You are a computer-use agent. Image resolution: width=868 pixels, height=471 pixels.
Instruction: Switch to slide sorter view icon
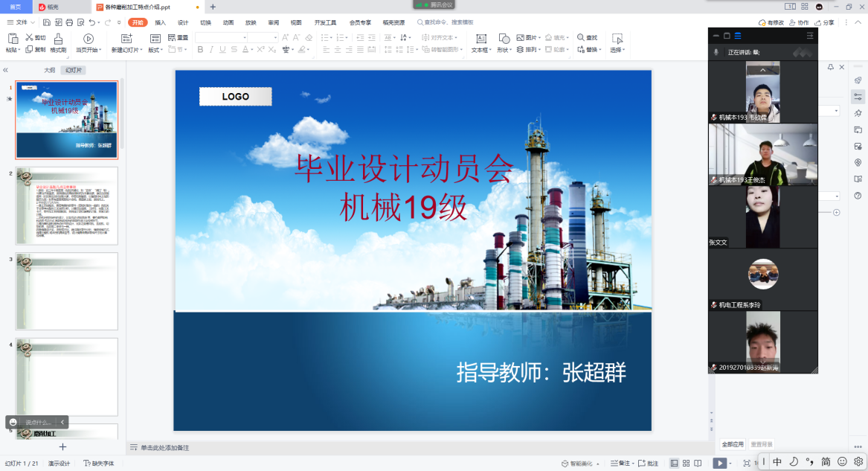[687, 463]
